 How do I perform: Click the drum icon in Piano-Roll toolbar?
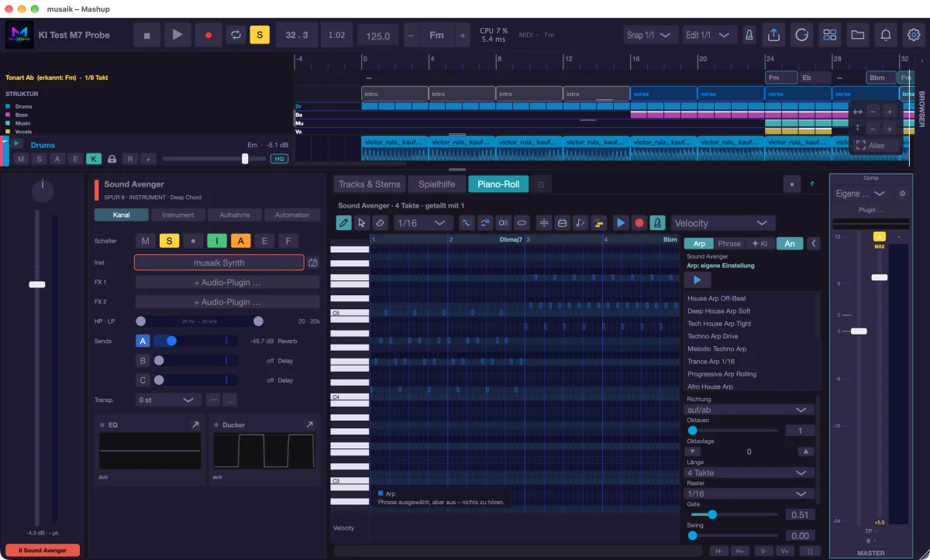click(x=563, y=223)
